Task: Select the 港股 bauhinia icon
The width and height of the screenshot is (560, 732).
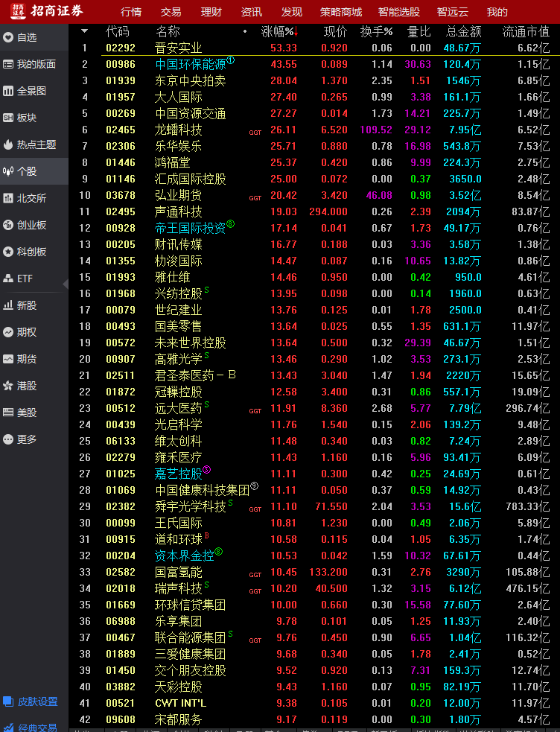Action: 8,386
